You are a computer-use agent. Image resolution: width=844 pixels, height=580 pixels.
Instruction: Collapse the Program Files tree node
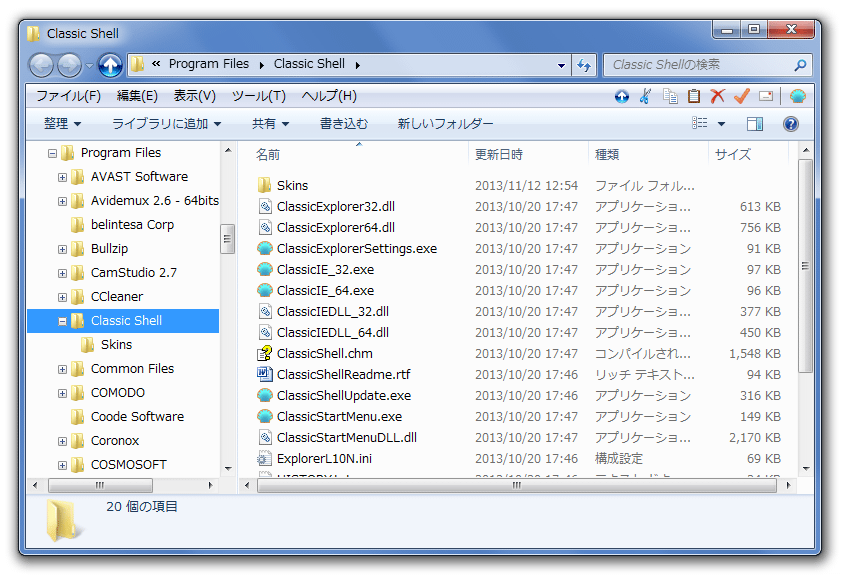(52, 153)
